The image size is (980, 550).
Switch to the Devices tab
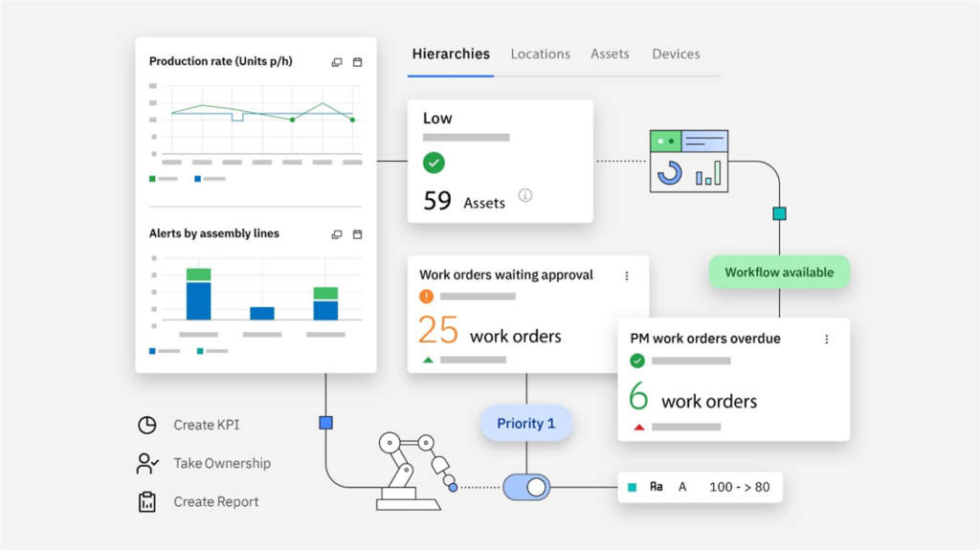(x=676, y=55)
